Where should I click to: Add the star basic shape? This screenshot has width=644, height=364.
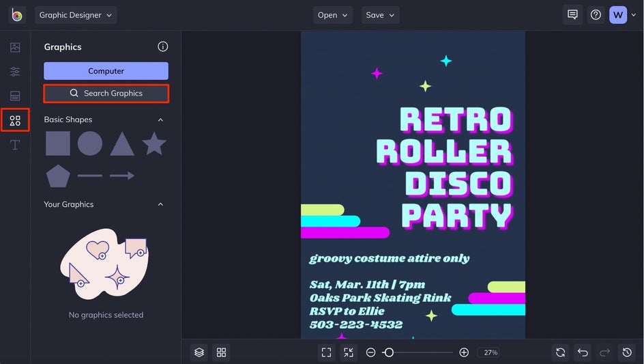pyautogui.click(x=154, y=144)
